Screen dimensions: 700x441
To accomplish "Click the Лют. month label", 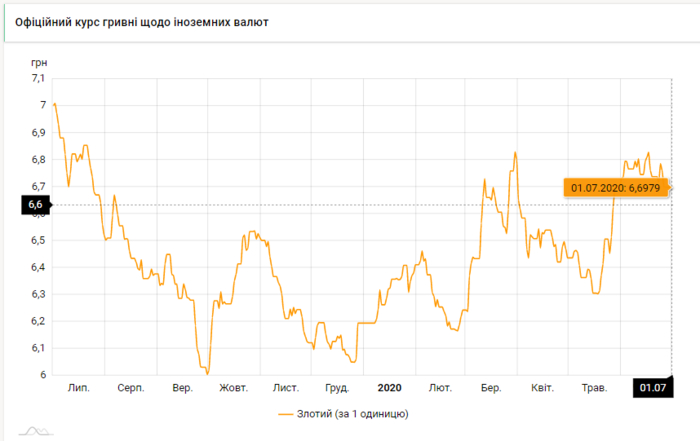I will (x=439, y=387).
